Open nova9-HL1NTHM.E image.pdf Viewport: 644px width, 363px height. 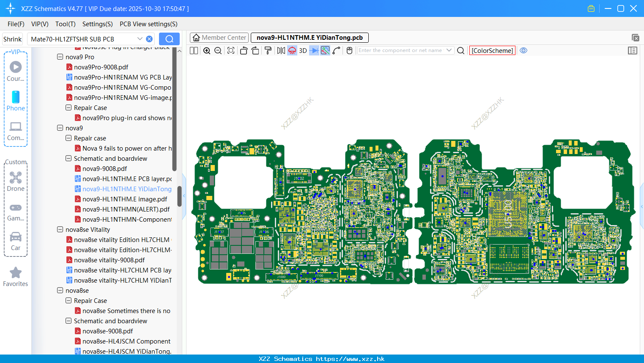[121, 199]
